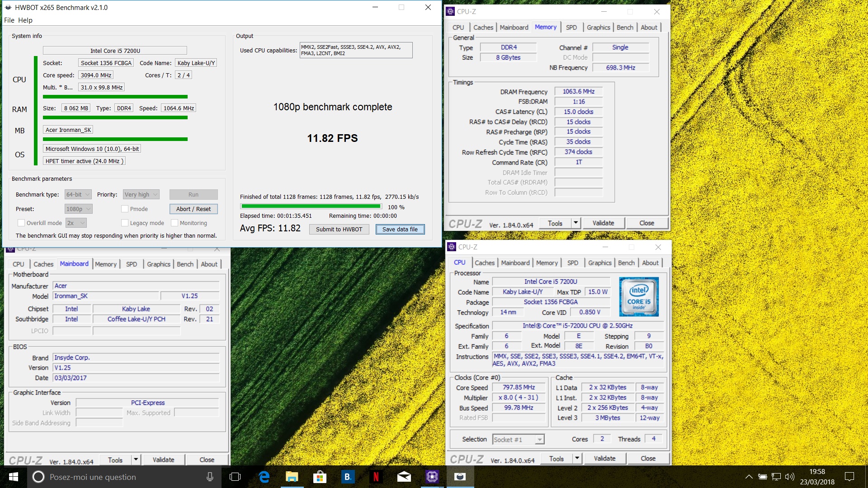This screenshot has width=868, height=488.
Task: Click Validate in Memory CPU-Z window
Action: point(603,223)
